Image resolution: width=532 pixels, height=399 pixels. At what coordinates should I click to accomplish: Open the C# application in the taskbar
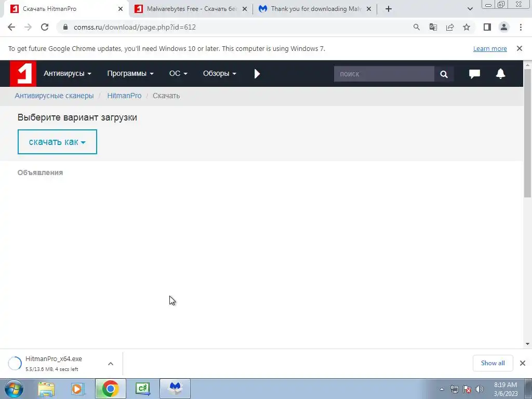[x=142, y=389]
